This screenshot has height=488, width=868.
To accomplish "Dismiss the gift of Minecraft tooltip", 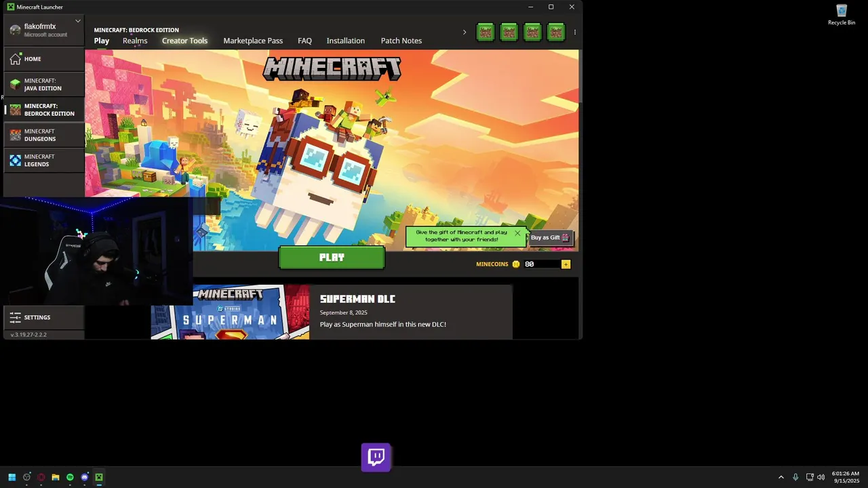I will tap(517, 233).
